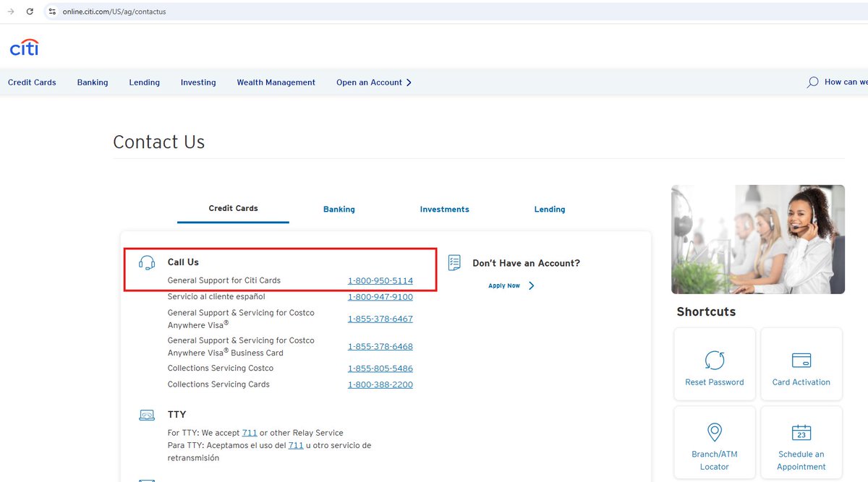Open the Wealth Management nav menu
The width and height of the screenshot is (868, 482).
[x=276, y=82]
